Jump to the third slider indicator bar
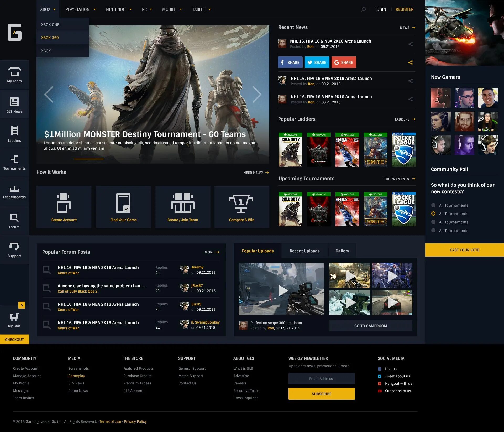 (x=157, y=159)
